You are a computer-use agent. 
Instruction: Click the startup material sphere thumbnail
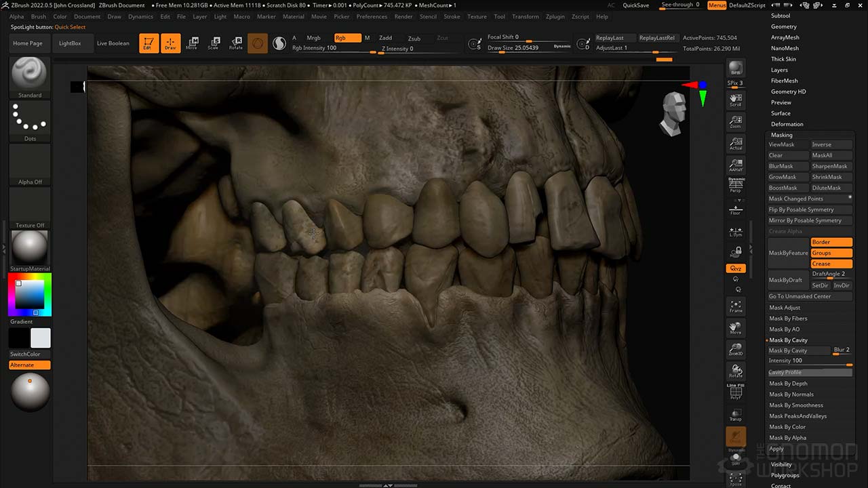(29, 247)
